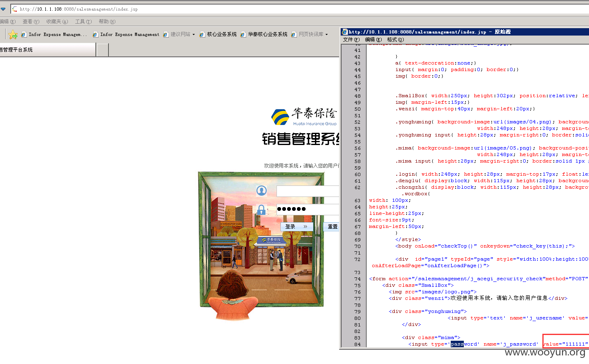Open the 帮助 menu

(107, 22)
